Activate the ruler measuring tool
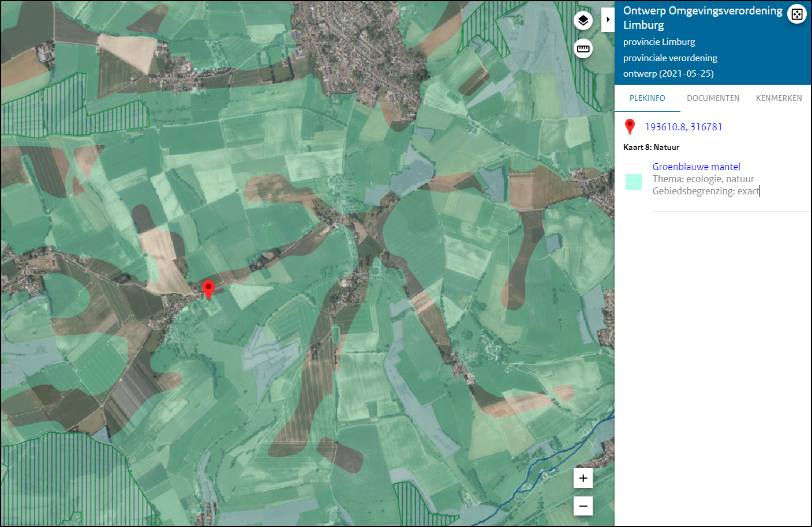 583,48
